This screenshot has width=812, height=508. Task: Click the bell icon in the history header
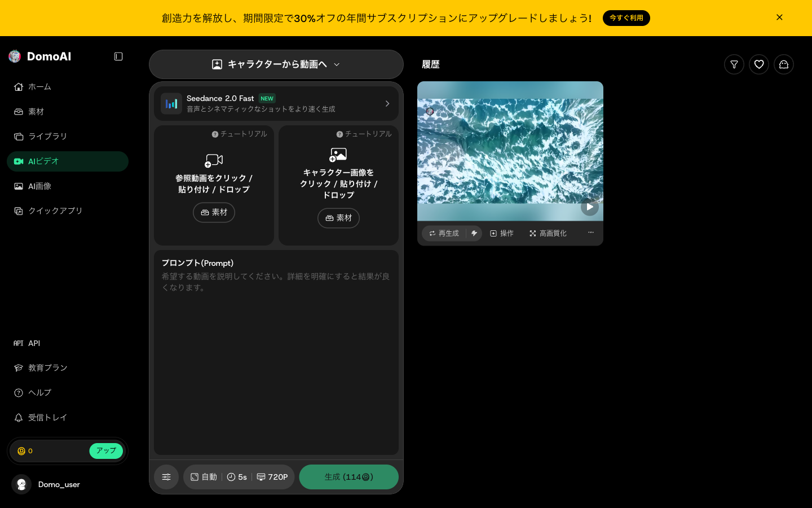(784, 64)
